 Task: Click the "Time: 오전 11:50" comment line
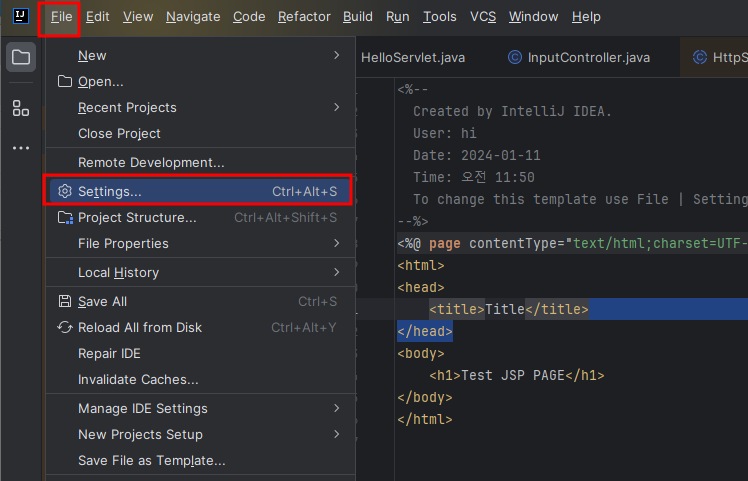(474, 178)
